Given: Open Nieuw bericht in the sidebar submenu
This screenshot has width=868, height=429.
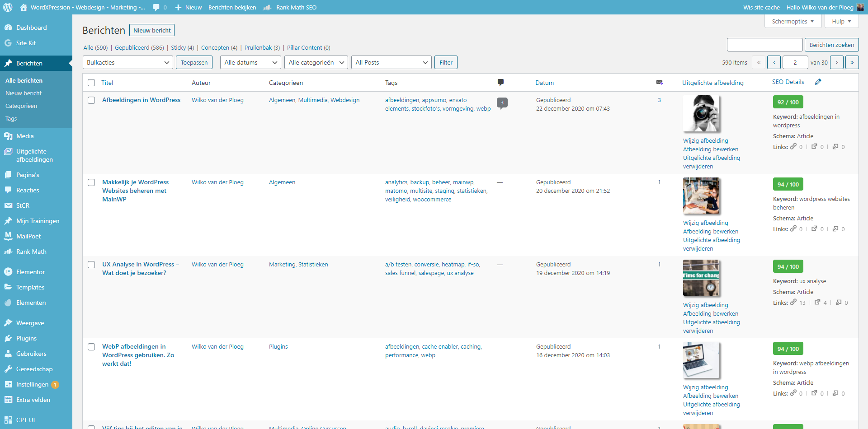Looking at the screenshot, I should 24,93.
